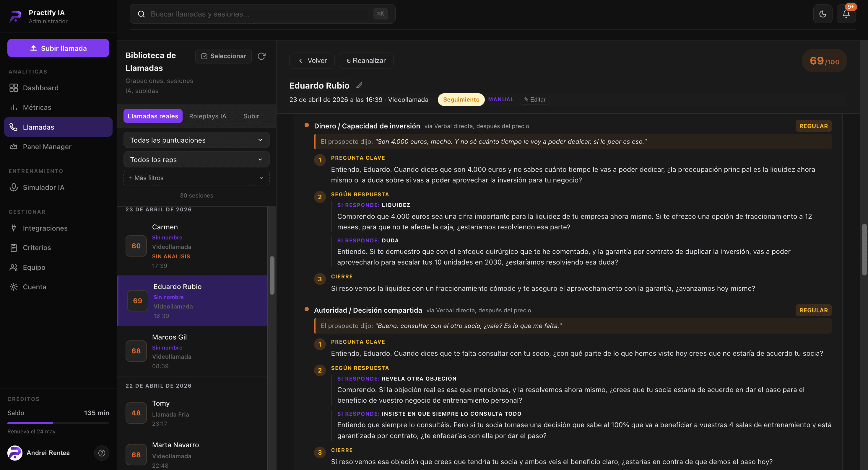
Task: Toggle dark mode with the moon icon
Action: coord(823,14)
